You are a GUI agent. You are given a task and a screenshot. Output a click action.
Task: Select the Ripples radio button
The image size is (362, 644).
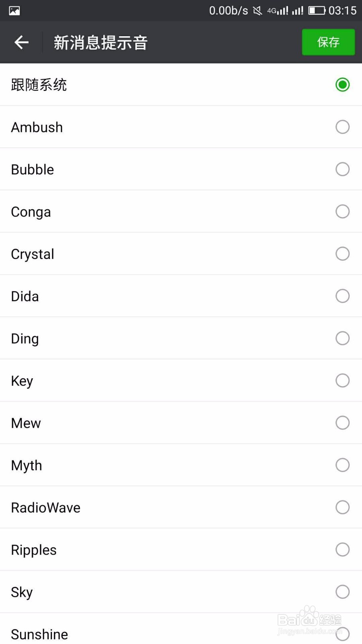342,550
